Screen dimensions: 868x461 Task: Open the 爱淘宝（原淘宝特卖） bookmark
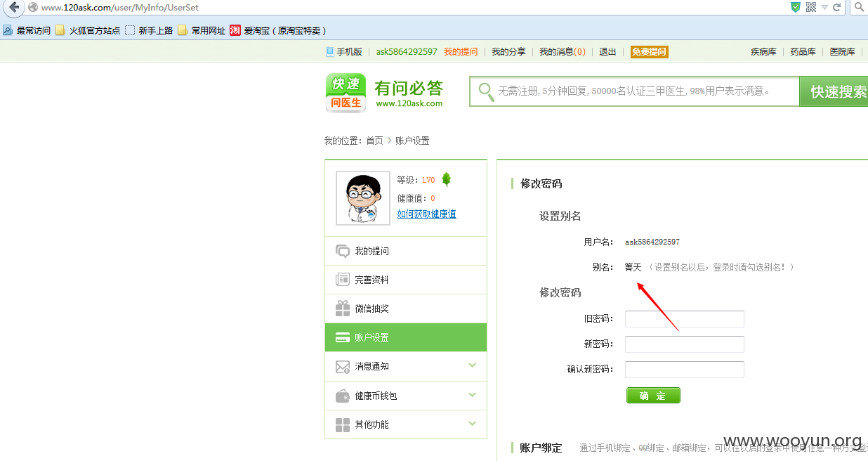tap(278, 30)
